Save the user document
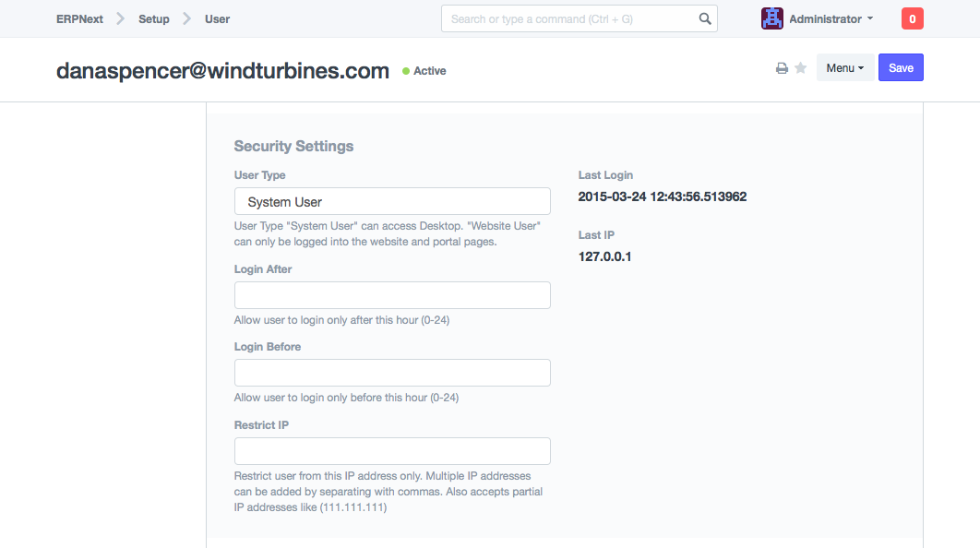980x548 pixels. pyautogui.click(x=901, y=68)
